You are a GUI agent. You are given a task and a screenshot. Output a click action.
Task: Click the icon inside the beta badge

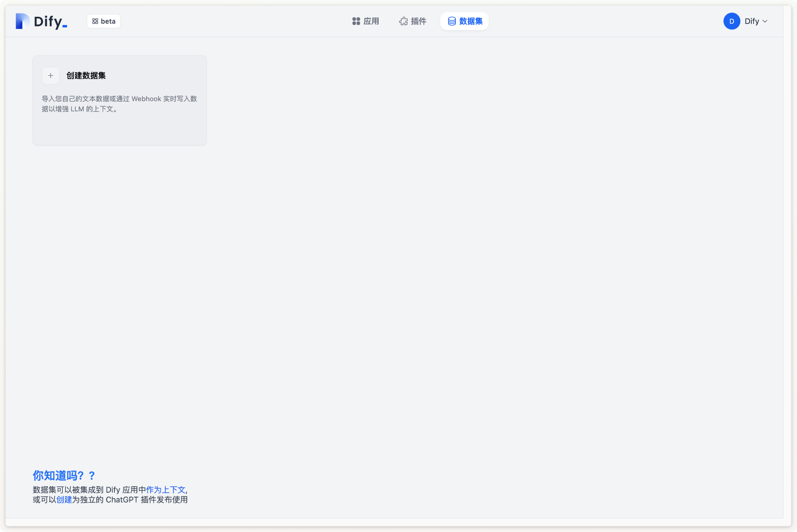pos(95,21)
